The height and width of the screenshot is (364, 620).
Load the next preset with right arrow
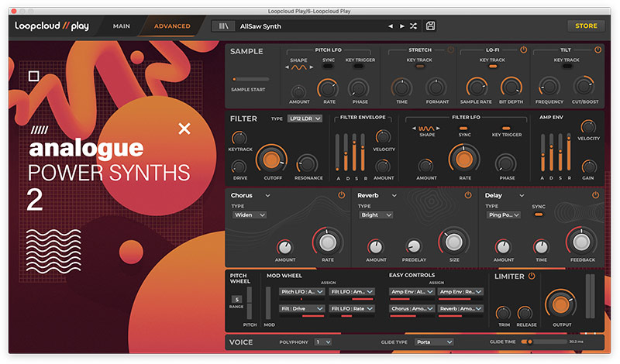[x=401, y=26]
